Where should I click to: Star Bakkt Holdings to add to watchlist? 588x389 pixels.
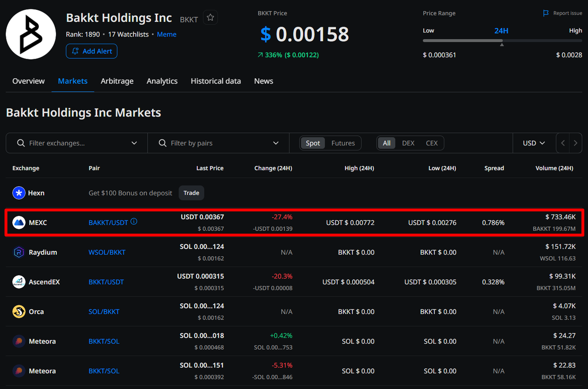210,18
